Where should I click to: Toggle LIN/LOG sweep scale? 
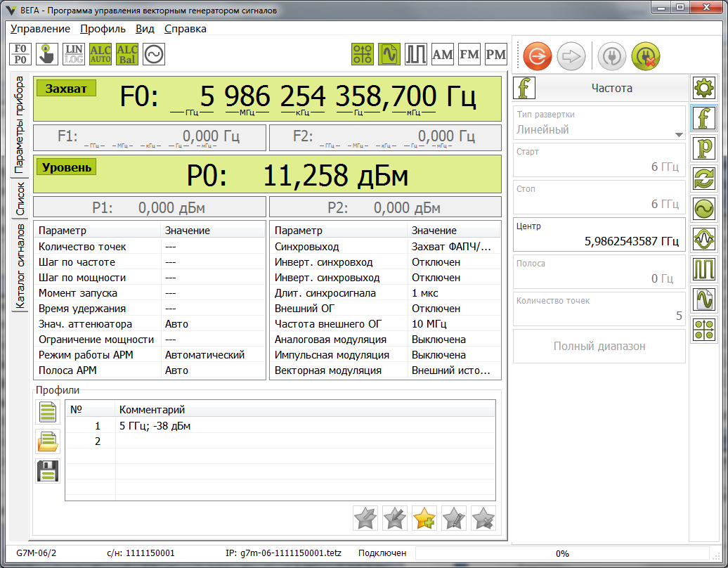[73, 54]
